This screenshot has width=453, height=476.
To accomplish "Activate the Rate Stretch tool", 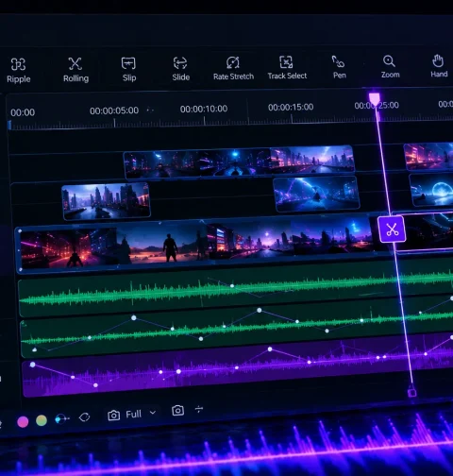I will pyautogui.click(x=233, y=68).
